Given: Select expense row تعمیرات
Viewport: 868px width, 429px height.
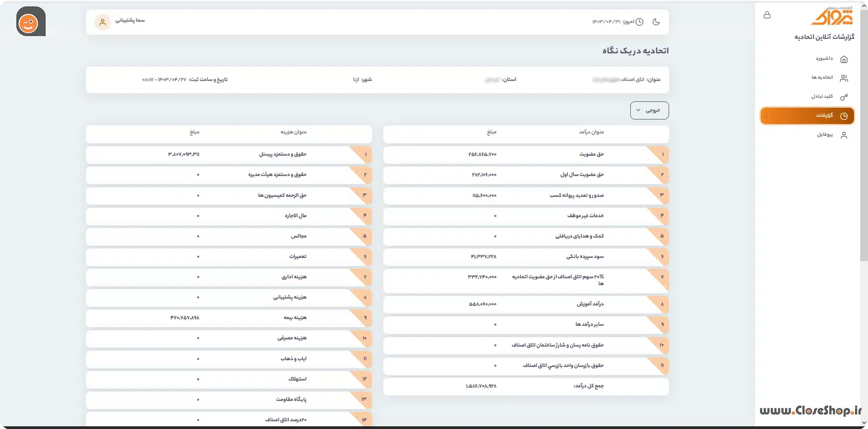Looking at the screenshot, I should tap(229, 257).
